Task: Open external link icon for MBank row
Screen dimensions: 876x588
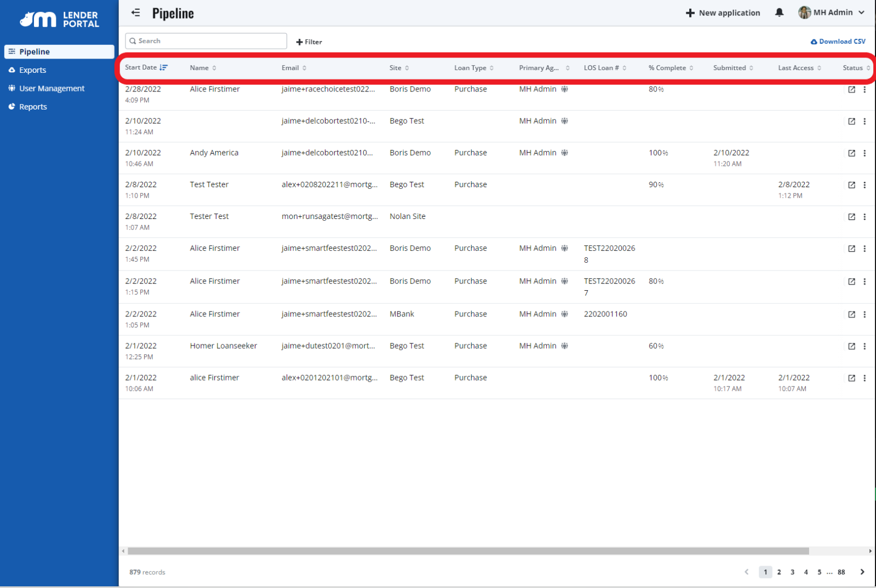Action: pyautogui.click(x=851, y=314)
